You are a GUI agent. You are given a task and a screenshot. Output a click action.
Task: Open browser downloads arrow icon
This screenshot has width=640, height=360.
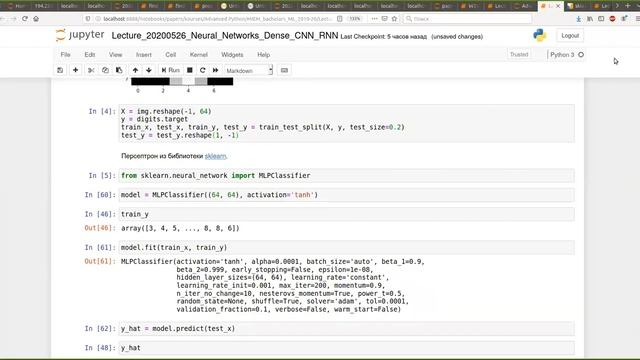pyautogui.click(x=578, y=19)
